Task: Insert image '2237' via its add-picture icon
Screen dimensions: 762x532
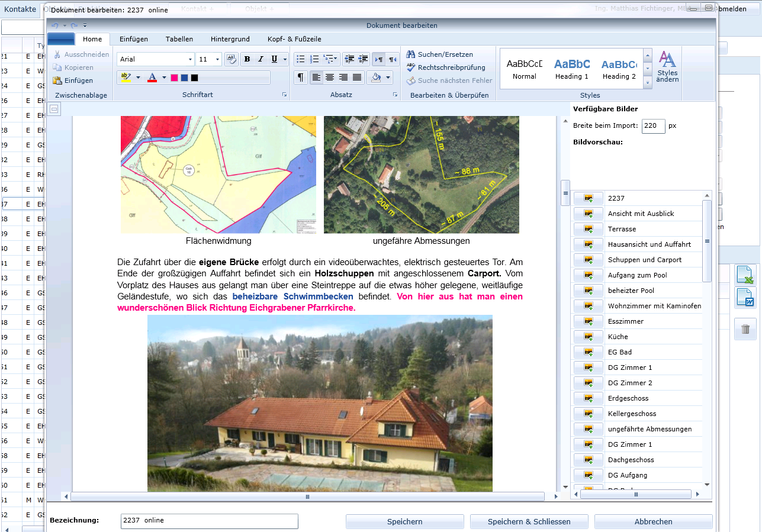Action: [589, 198]
